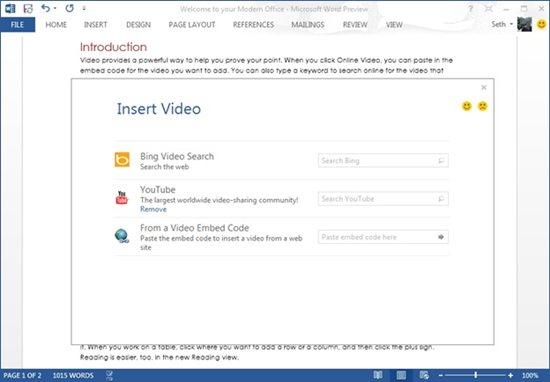This screenshot has width=550, height=382.
Task: Send a frown from Insert Video dialog
Action: 483,106
